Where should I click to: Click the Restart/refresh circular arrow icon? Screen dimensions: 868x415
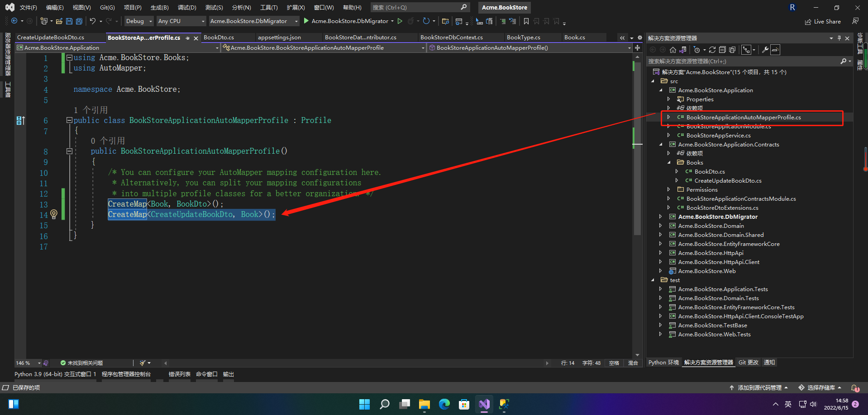pos(426,21)
